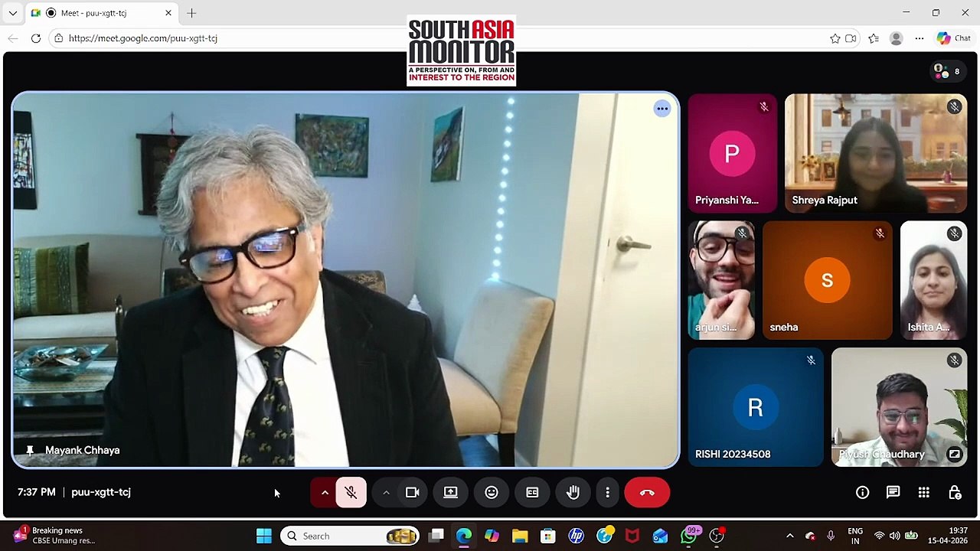This screenshot has width=980, height=551.
Task: Add this page to favorites star
Action: click(835, 38)
